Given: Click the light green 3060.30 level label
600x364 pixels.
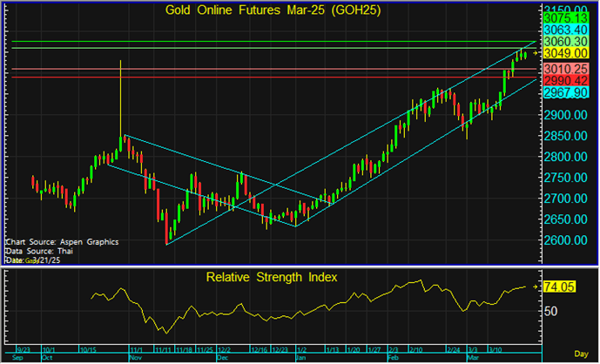Looking at the screenshot, I should click(x=566, y=42).
